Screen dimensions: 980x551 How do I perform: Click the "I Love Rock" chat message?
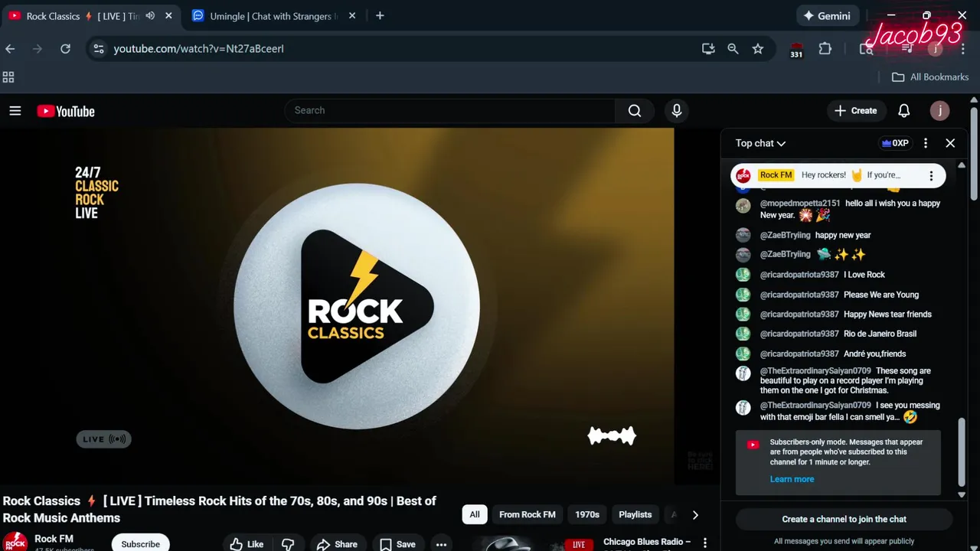[x=864, y=275]
